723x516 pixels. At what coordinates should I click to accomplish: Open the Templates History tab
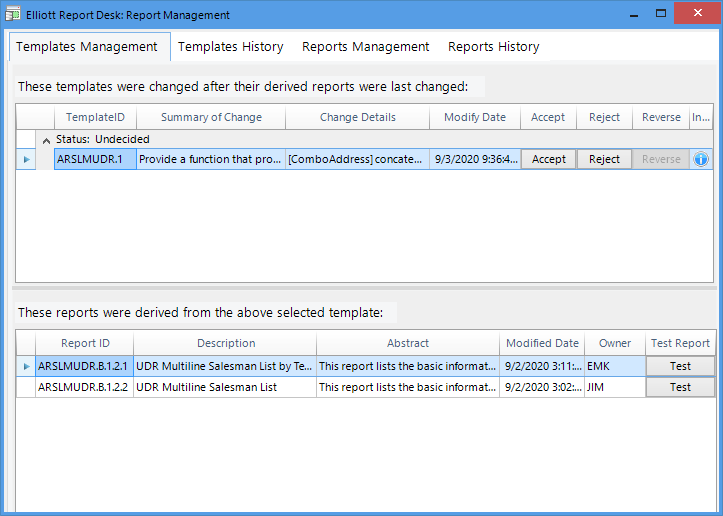coord(231,47)
